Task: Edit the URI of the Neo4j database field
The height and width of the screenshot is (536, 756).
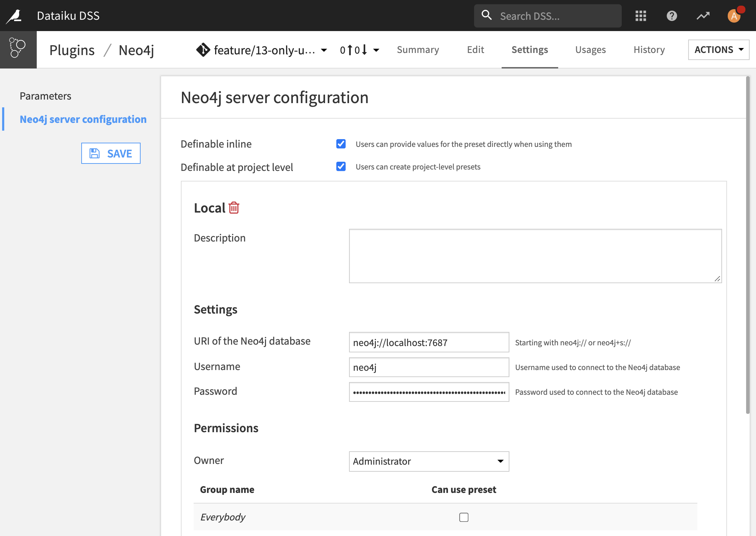Action: pos(429,342)
